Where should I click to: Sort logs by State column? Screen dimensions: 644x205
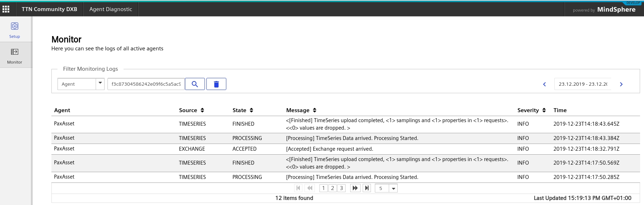[x=251, y=110]
